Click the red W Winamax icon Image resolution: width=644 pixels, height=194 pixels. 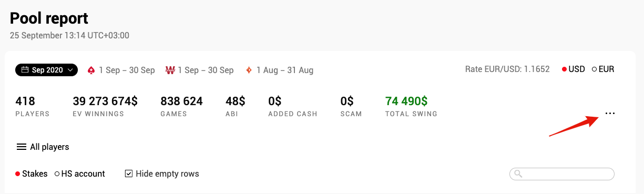[170, 70]
